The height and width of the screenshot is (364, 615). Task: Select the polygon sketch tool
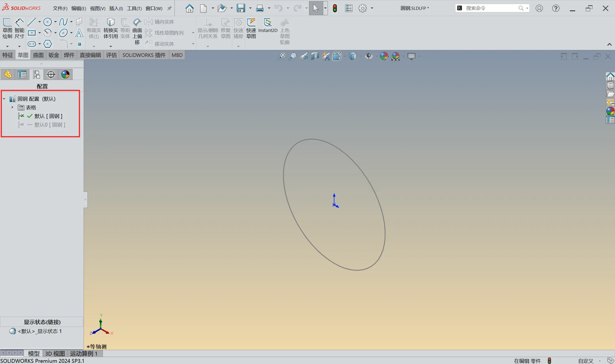point(48,44)
